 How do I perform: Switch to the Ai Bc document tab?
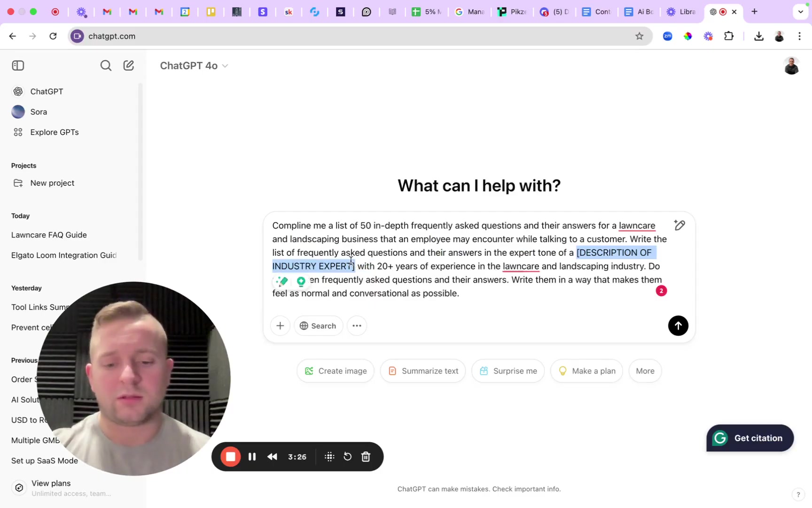(x=639, y=12)
